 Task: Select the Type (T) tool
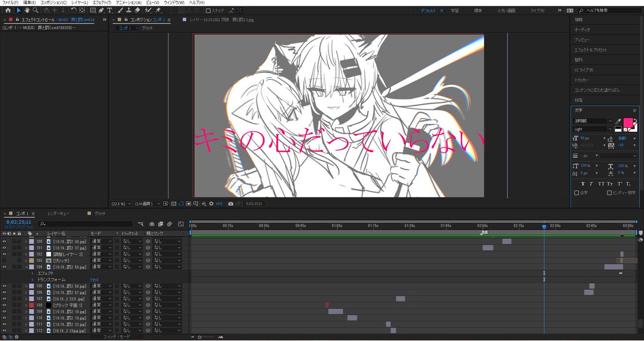pyautogui.click(x=109, y=10)
